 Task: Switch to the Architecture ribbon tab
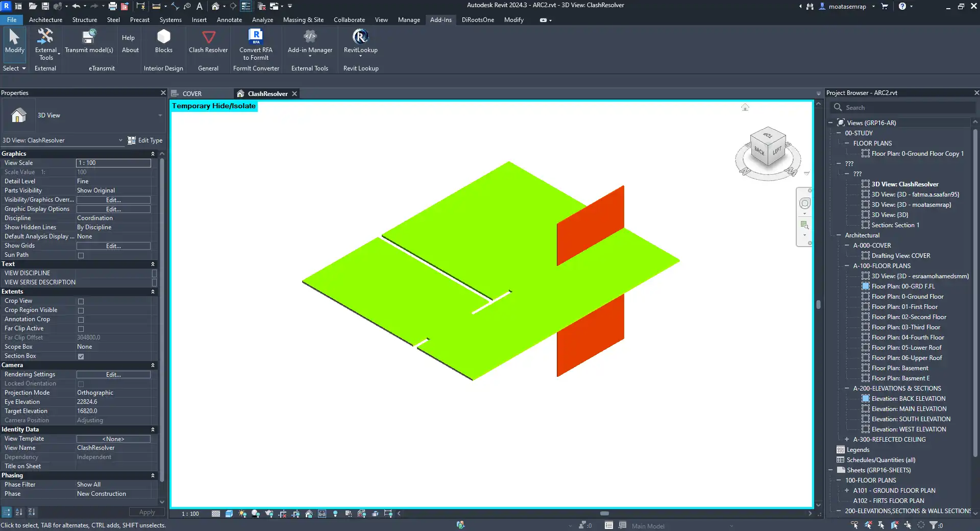click(45, 20)
